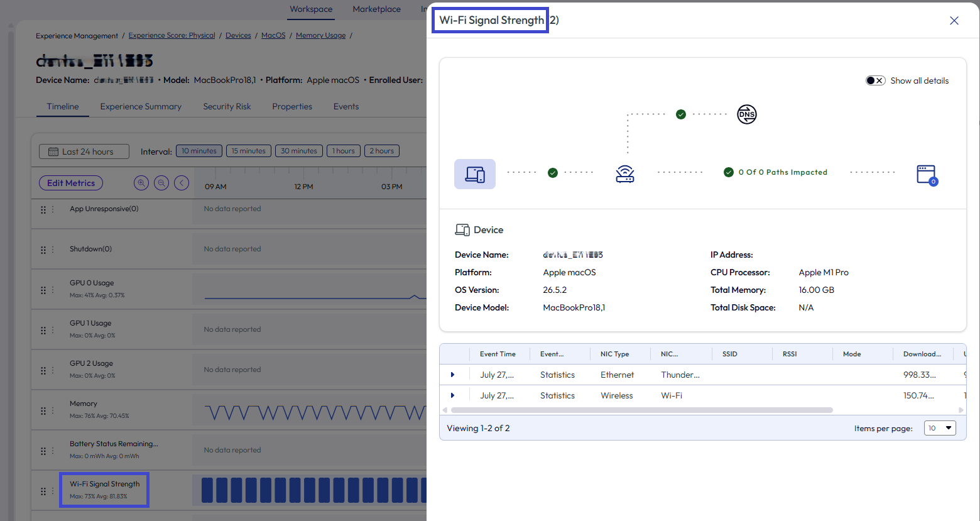This screenshot has width=980, height=521.
Task: Open Experience Score: Physical breadcrumb
Action: pyautogui.click(x=171, y=35)
